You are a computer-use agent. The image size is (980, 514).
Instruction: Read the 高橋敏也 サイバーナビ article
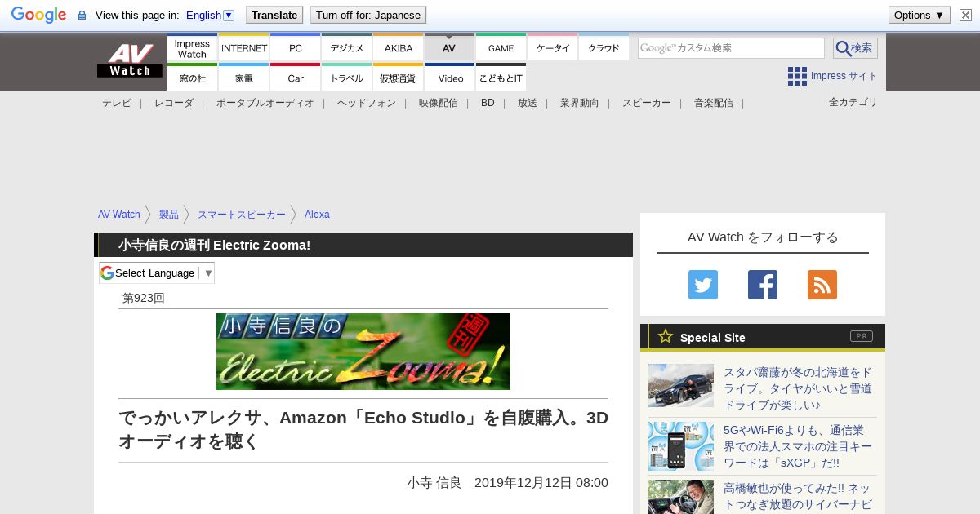coord(798,496)
